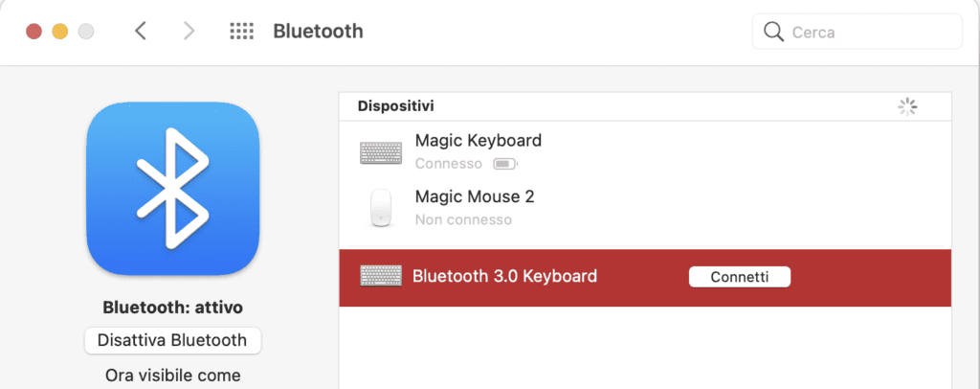Click the yellow minimize window button
Image resolution: width=980 pixels, height=389 pixels.
coord(60,32)
